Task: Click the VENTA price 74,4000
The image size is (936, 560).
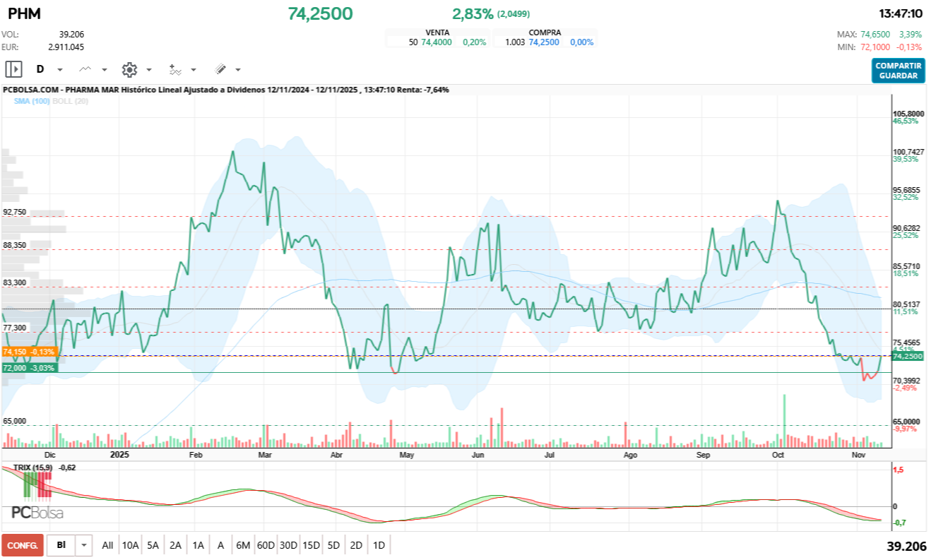Action: coord(436,42)
